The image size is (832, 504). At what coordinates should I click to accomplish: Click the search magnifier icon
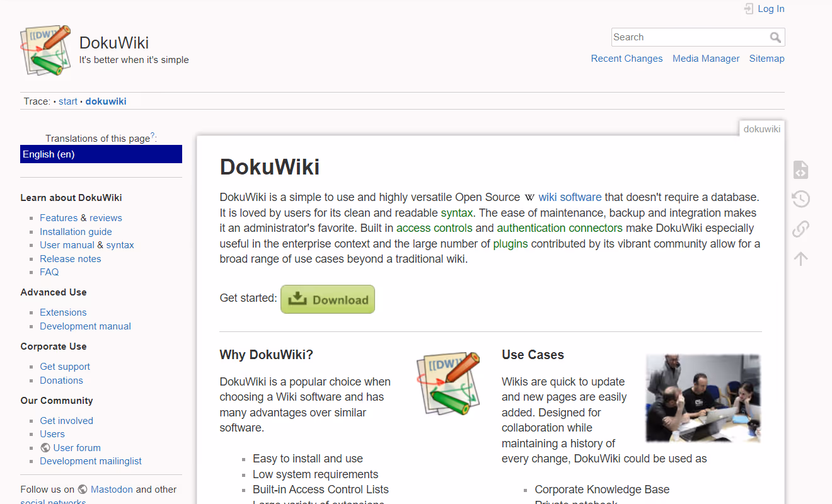tap(775, 37)
